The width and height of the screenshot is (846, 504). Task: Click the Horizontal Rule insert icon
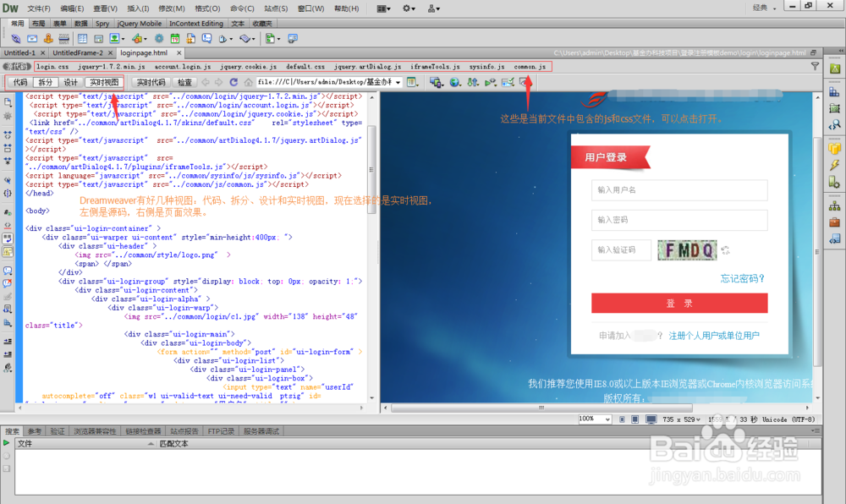[x=63, y=38]
